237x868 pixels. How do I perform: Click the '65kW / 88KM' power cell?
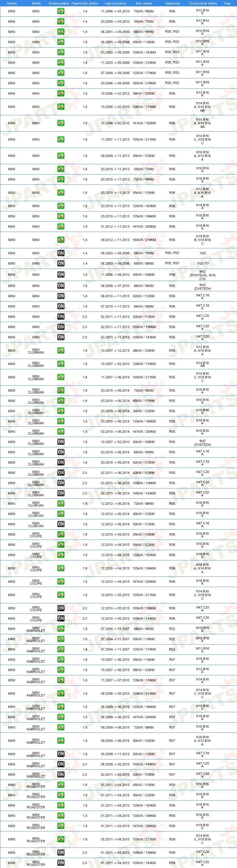click(144, 263)
